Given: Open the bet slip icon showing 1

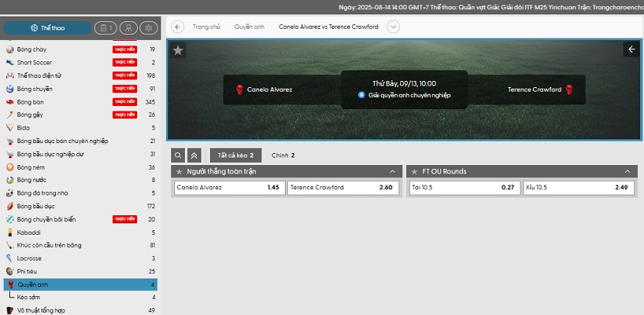Looking at the screenshot, I should click(106, 28).
